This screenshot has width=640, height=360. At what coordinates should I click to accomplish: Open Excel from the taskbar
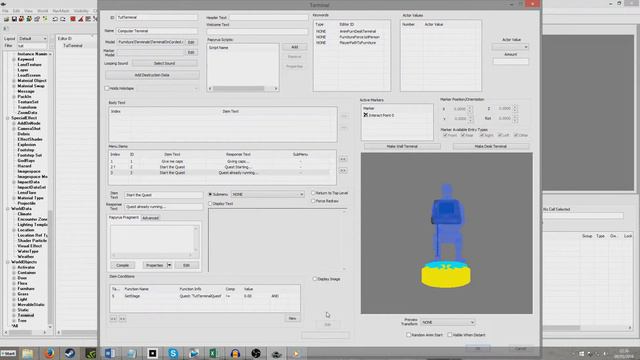point(214,353)
